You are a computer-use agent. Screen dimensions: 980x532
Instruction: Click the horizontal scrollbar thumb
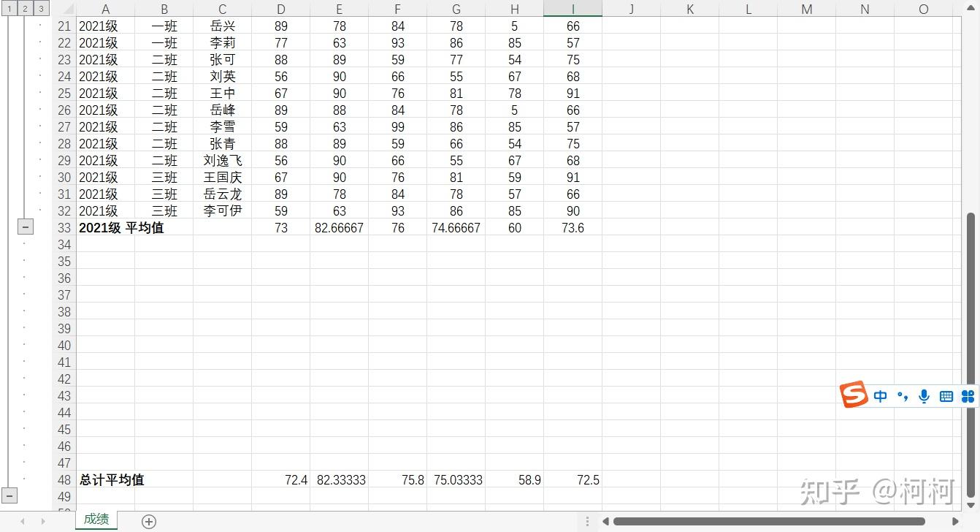(769, 521)
